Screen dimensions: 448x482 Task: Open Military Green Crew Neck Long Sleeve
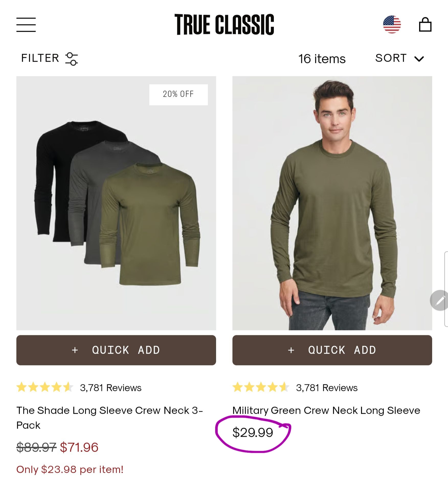coord(326,410)
